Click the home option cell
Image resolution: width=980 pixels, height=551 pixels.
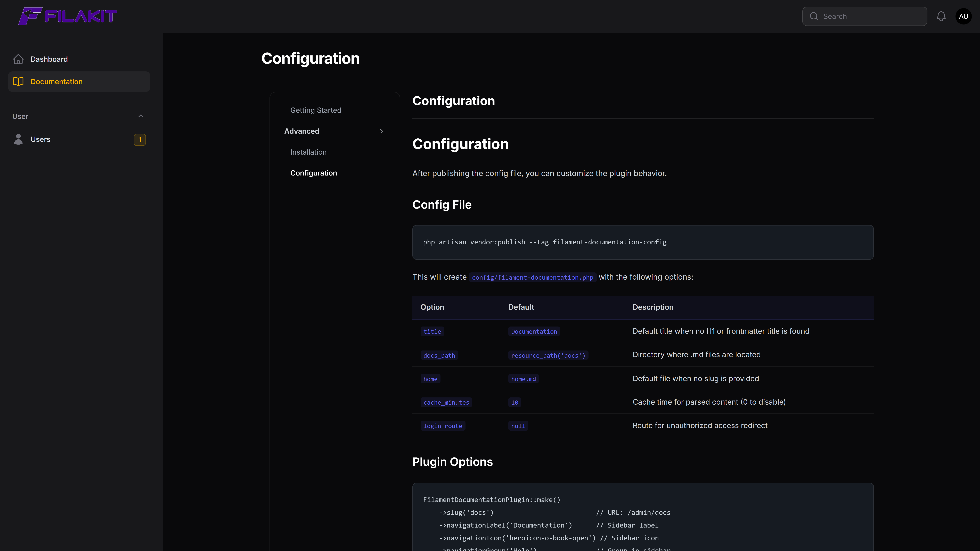point(430,379)
